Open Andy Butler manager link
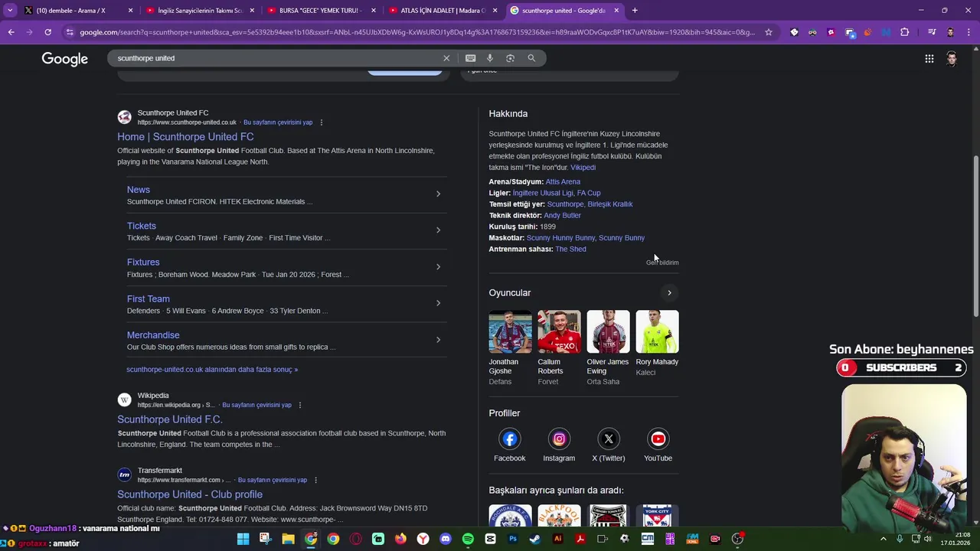This screenshot has height=551, width=980. point(562,216)
